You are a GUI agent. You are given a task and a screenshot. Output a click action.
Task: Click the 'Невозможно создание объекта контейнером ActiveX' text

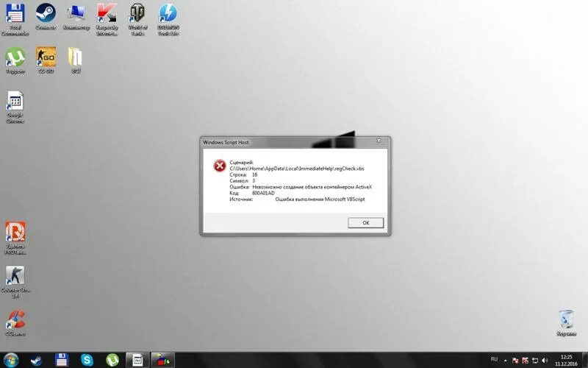pos(312,187)
